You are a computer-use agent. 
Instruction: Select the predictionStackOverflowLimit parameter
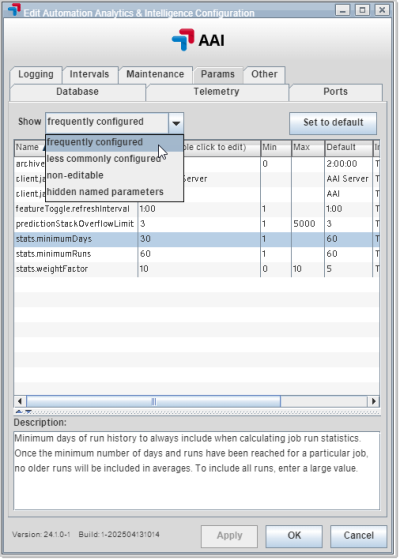[x=75, y=224]
